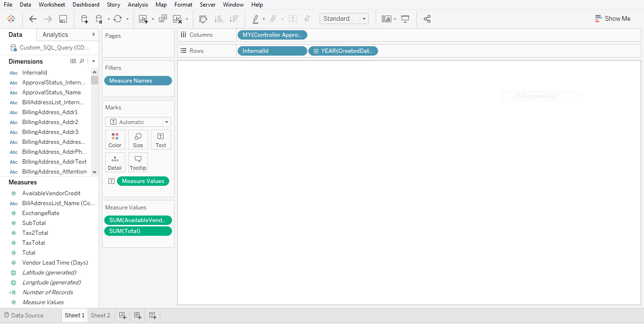644x324 pixels.
Task: Create a New Story from the bottom bar
Action: pyautogui.click(x=152, y=315)
